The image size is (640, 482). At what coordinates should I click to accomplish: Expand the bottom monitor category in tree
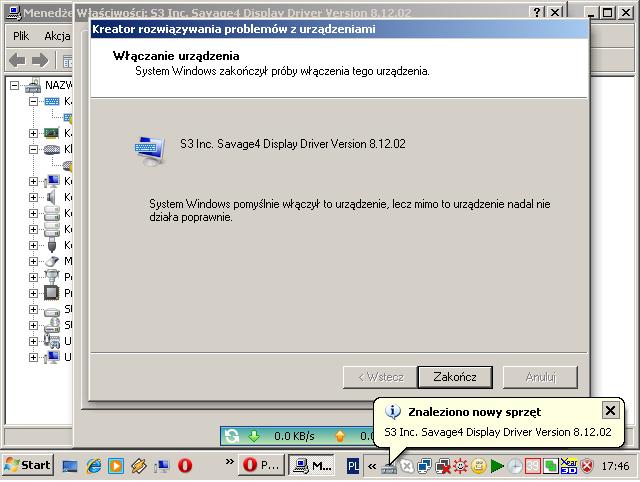click(33, 357)
